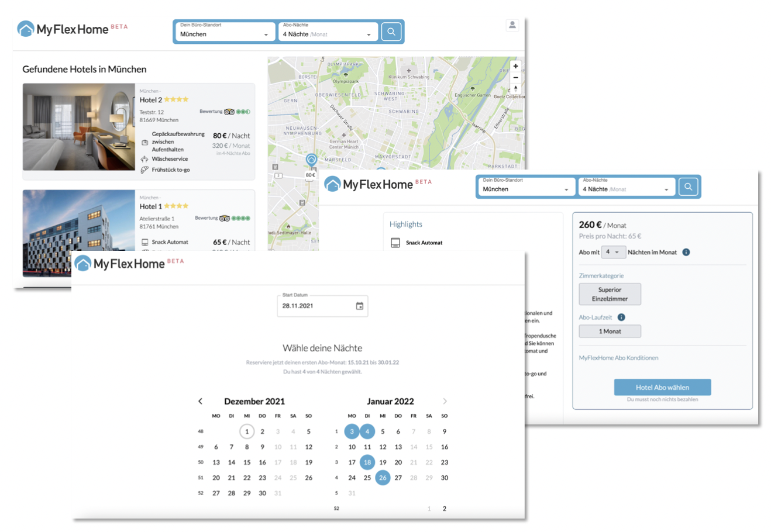Click the MyFlexHome logo in the calendar window
The image size is (771, 532).
click(x=129, y=263)
